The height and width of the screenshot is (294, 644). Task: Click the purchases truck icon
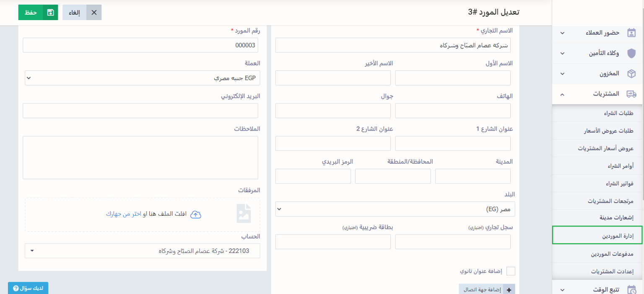[x=631, y=94]
